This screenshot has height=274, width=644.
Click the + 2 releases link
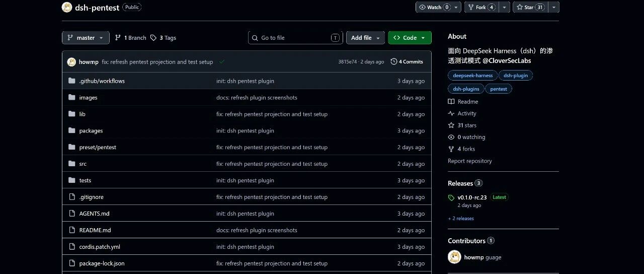(x=461, y=219)
